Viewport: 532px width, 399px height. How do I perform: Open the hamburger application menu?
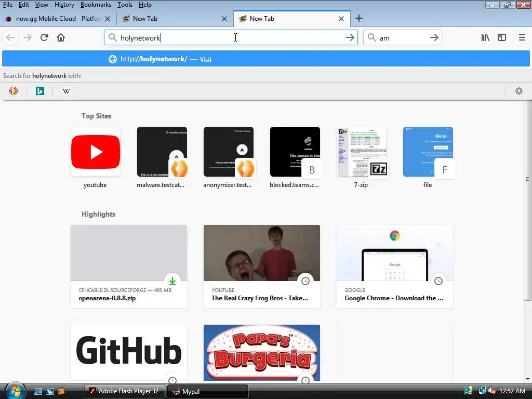(522, 37)
